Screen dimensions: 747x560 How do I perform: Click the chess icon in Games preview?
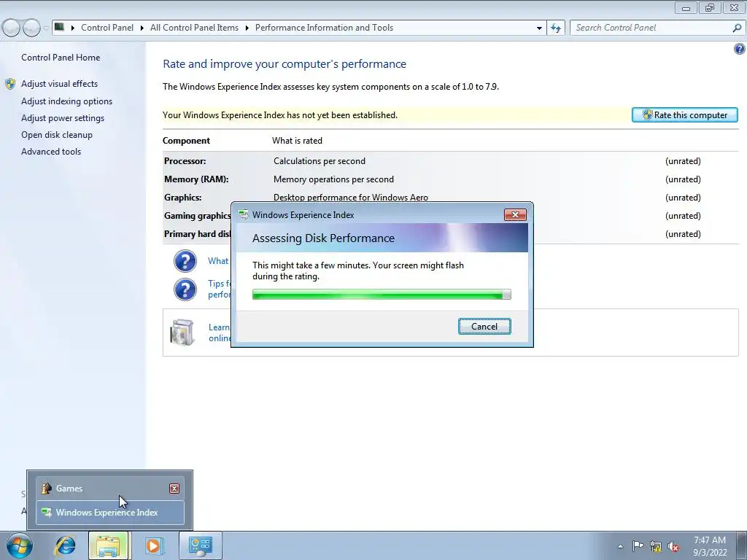tap(46, 489)
